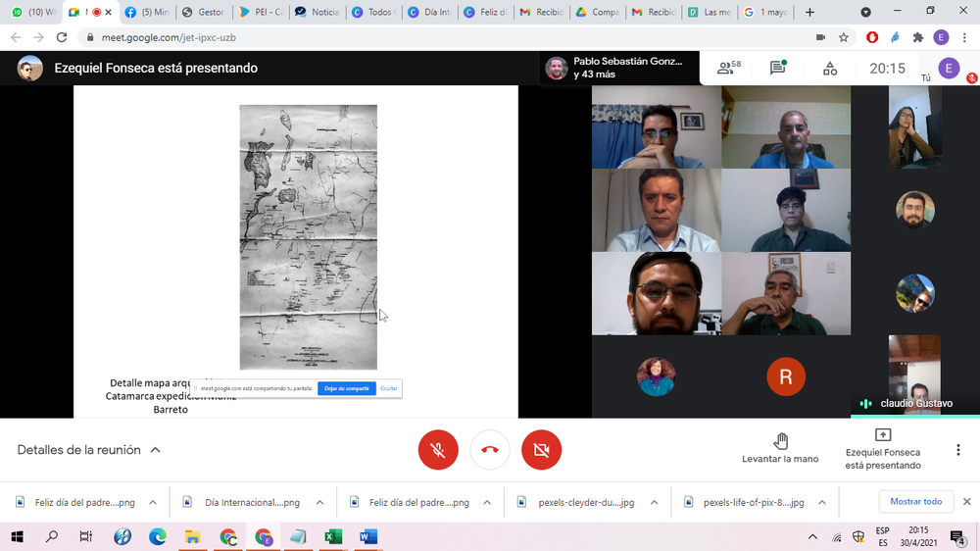The image size is (980, 551).
Task: Click Mostrar todo downloads button
Action: point(915,501)
